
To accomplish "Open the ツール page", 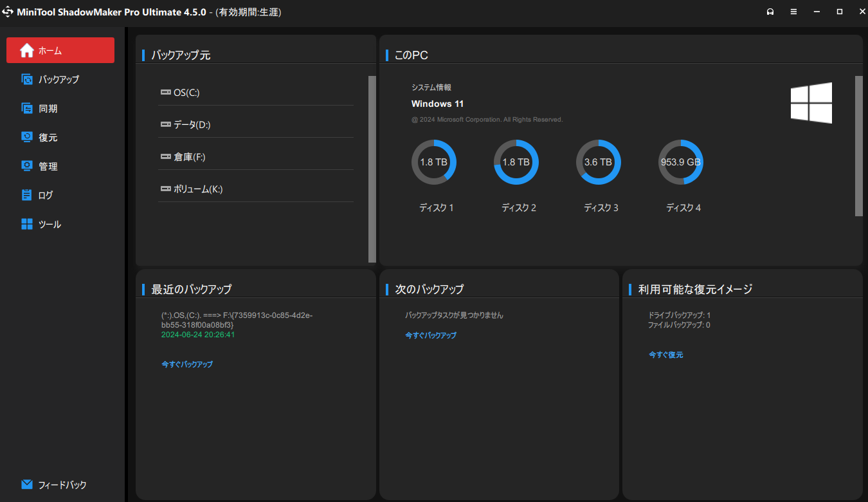I will (60, 224).
